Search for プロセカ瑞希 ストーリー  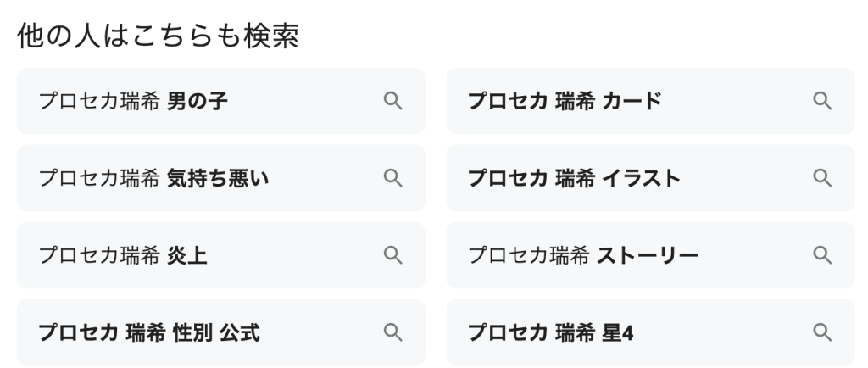pyautogui.click(x=650, y=255)
